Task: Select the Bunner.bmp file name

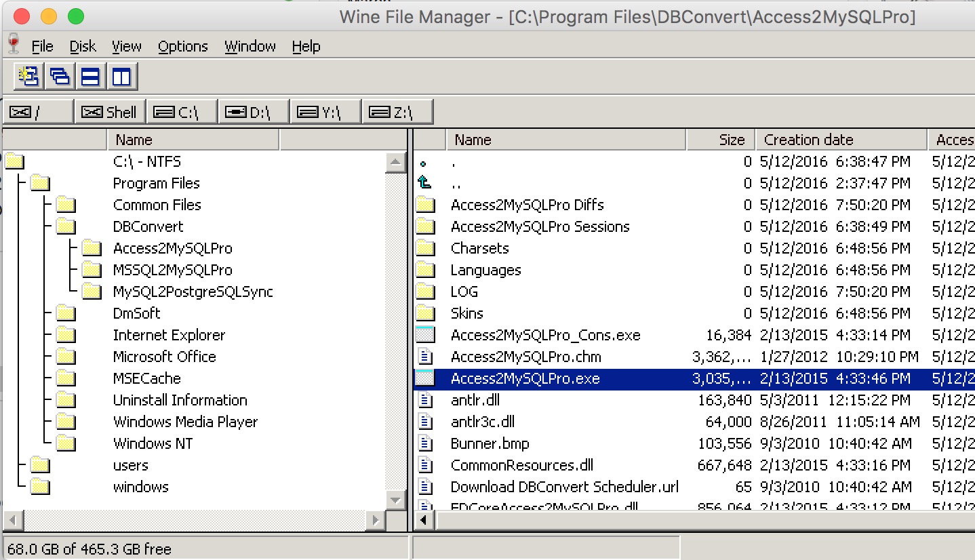Action: coord(490,443)
